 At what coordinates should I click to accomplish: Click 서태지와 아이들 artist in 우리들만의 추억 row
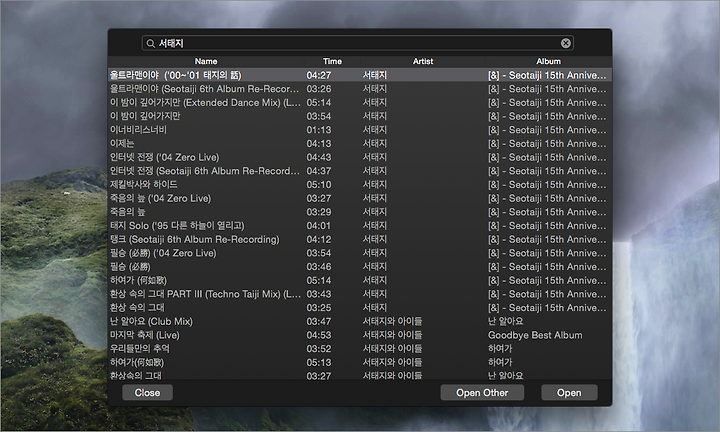click(x=392, y=348)
